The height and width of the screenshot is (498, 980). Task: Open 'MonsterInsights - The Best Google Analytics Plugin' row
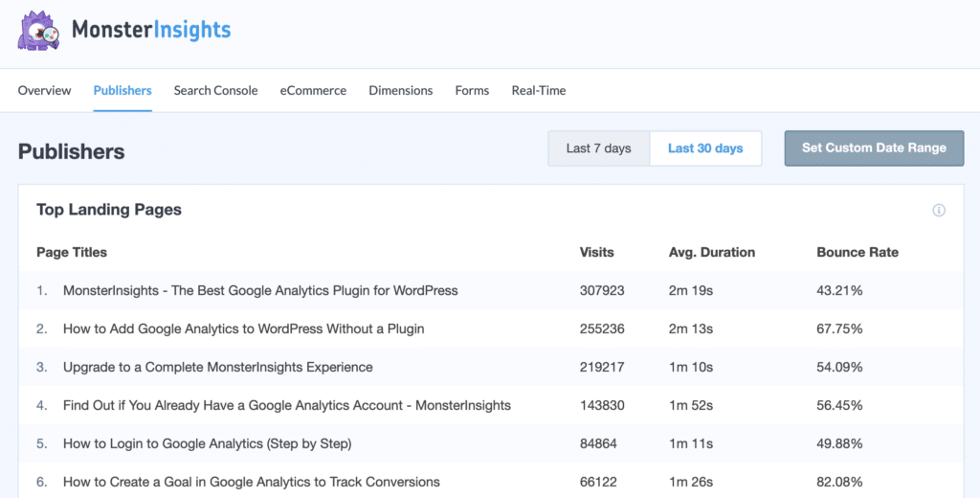tap(491, 290)
